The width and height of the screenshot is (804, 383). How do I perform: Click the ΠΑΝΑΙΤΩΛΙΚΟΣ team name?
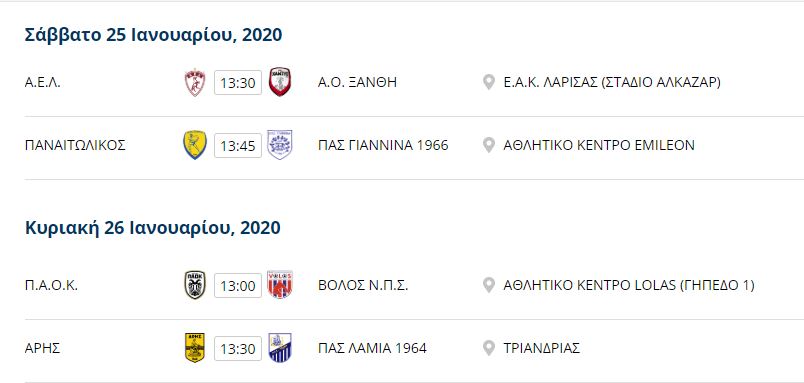75,145
